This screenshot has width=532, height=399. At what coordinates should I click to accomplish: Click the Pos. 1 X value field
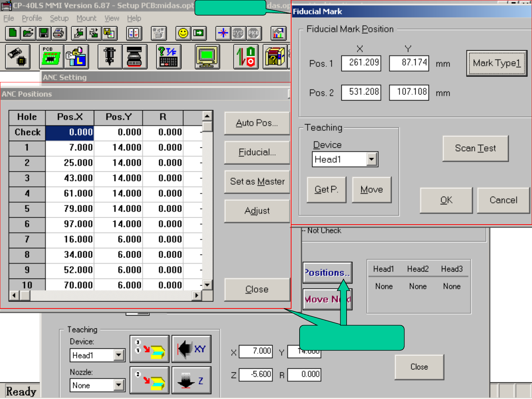tap(361, 63)
